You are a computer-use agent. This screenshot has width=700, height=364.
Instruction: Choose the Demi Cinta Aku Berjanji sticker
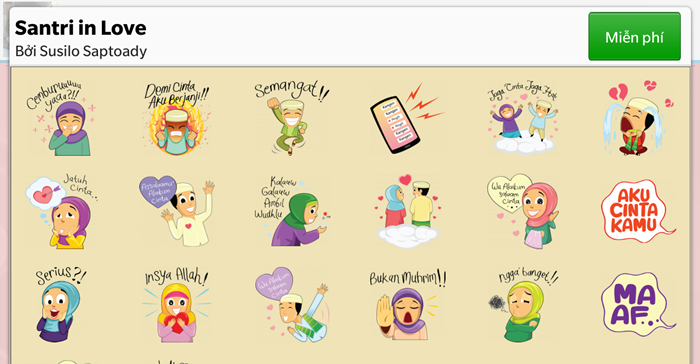pyautogui.click(x=177, y=118)
